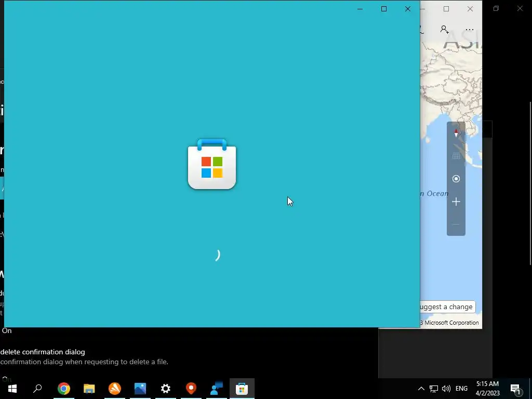Close the Microsoft Store loading window
The image size is (532, 399).
pyautogui.click(x=407, y=9)
